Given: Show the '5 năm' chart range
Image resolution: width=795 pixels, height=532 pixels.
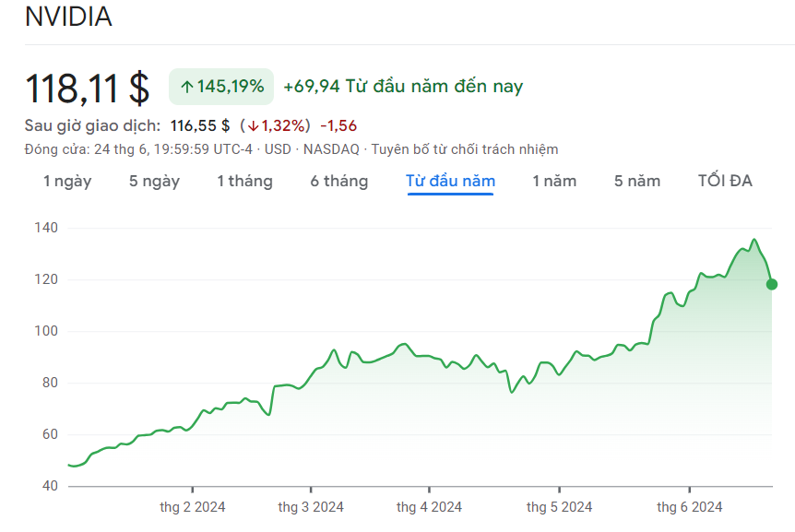Looking at the screenshot, I should click(x=637, y=181).
